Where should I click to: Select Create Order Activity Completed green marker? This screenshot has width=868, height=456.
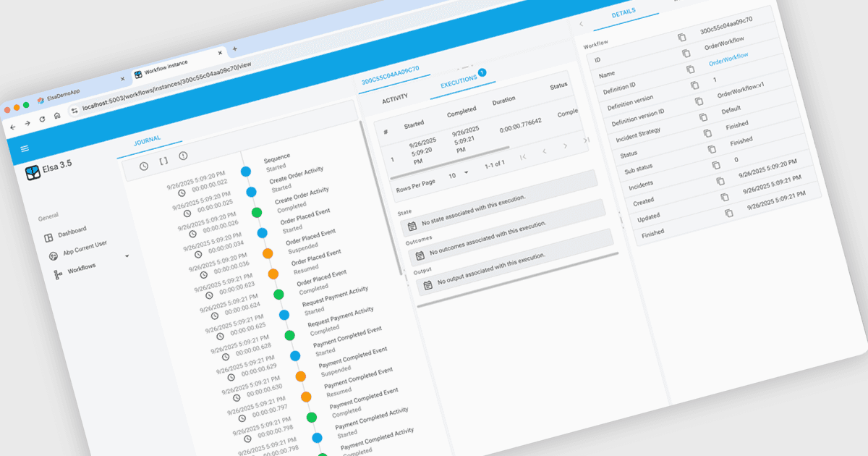coord(256,213)
